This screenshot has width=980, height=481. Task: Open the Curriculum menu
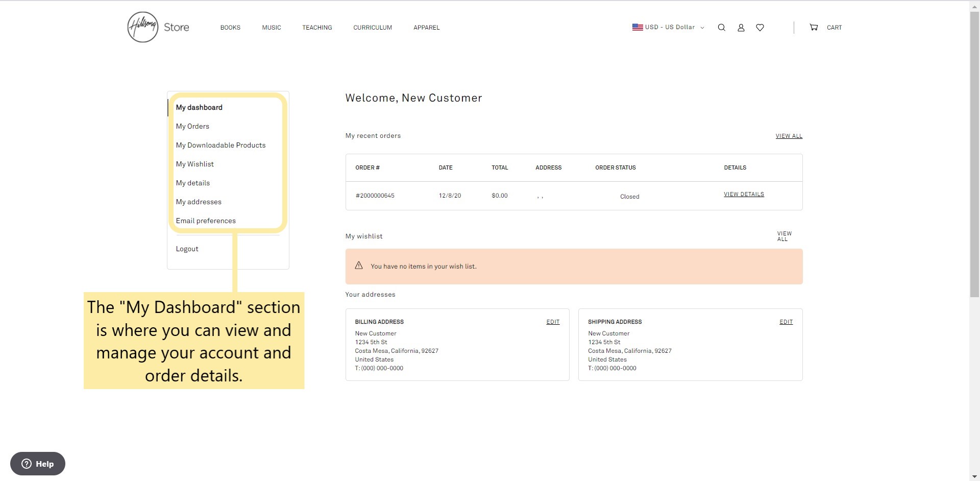[x=373, y=28]
